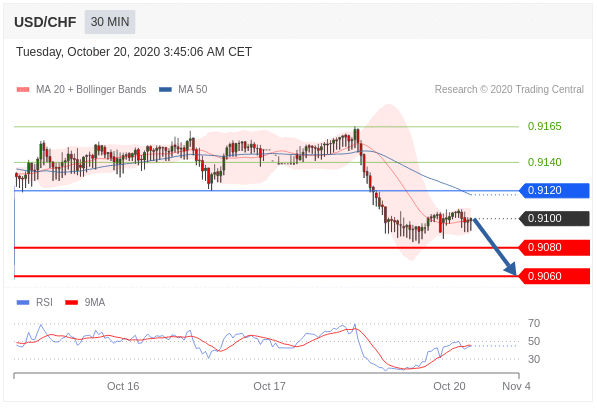
Task: Click the pink MA 20 color swatch
Action: [23, 90]
